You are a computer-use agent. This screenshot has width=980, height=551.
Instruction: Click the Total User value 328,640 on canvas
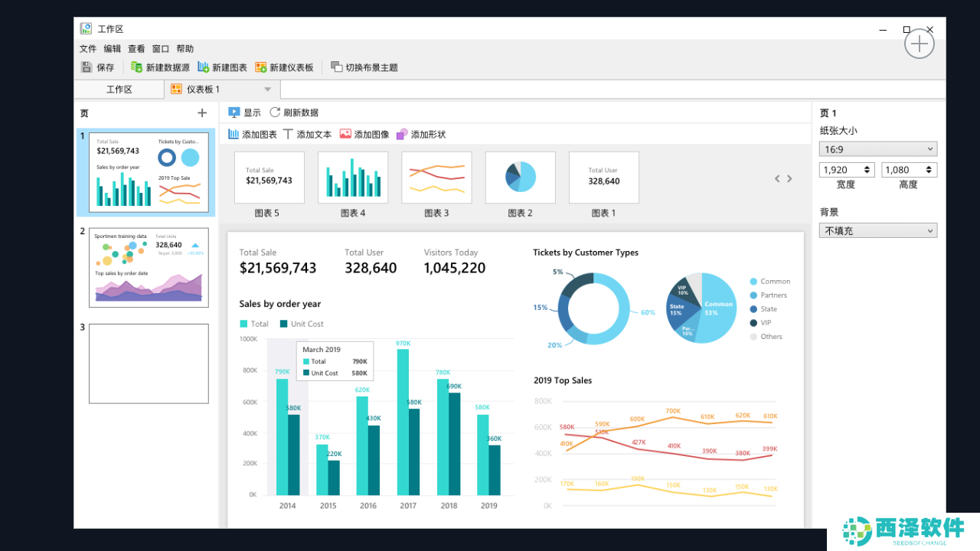click(371, 268)
